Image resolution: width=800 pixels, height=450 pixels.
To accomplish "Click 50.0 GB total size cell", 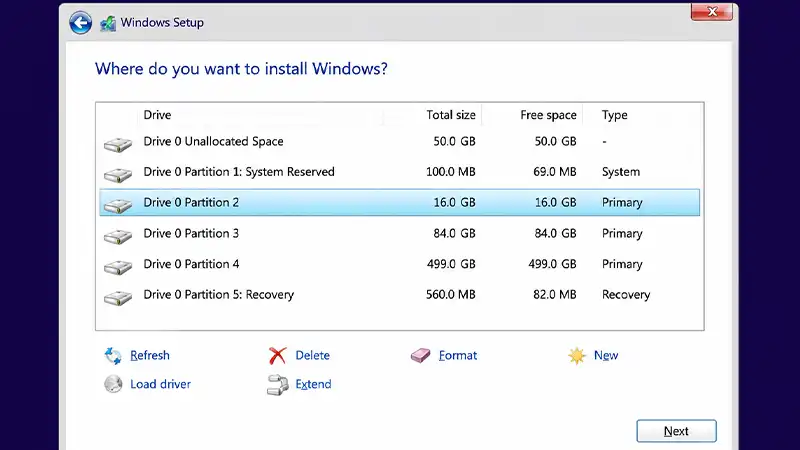I will coord(454,141).
